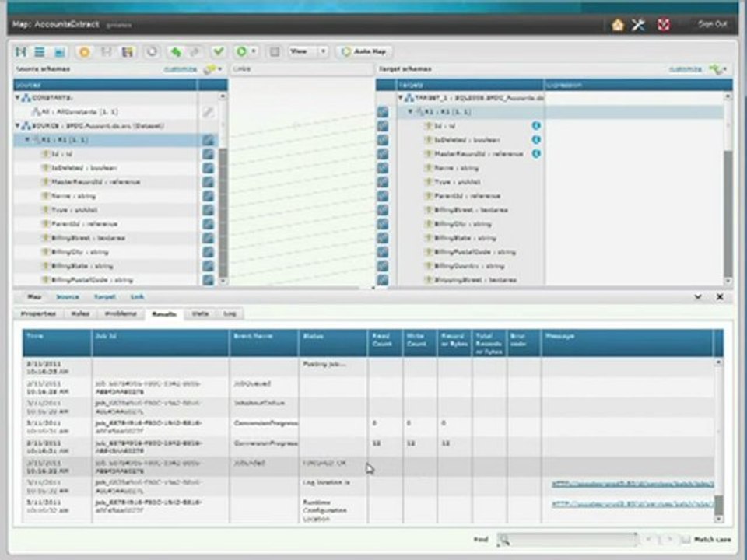Collapse the SOURCE dataset node
Screen dimensions: 747x560
tap(18, 126)
